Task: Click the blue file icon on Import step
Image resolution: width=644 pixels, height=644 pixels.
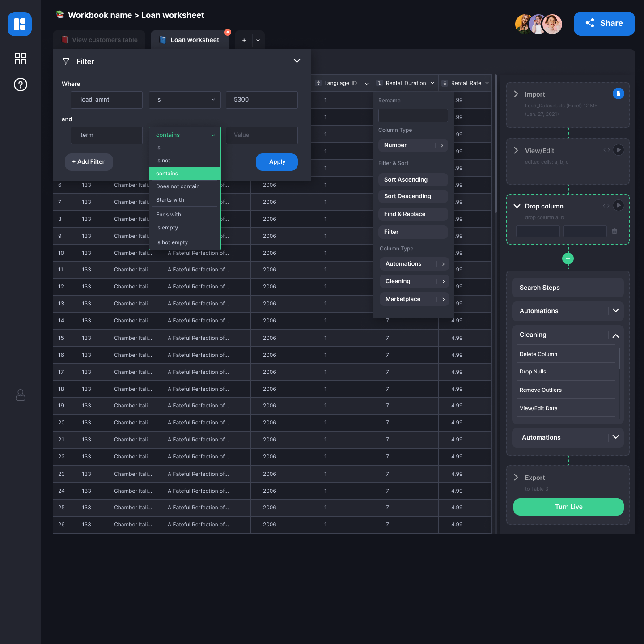Action: click(x=618, y=93)
